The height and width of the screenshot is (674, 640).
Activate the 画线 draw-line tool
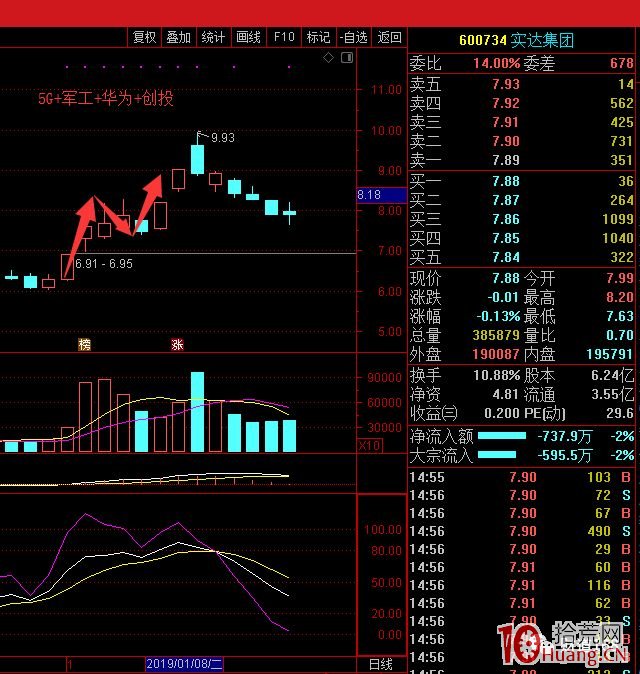pyautogui.click(x=248, y=38)
